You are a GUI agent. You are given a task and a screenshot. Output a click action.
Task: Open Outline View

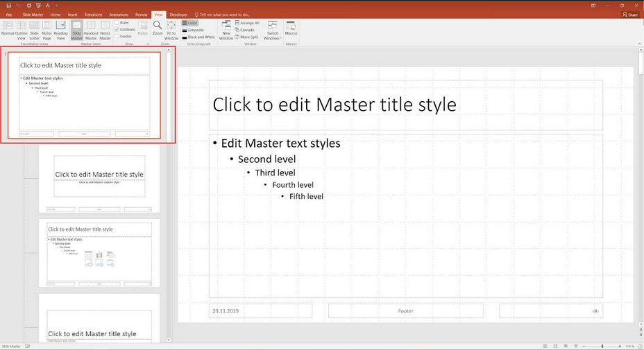[22, 30]
